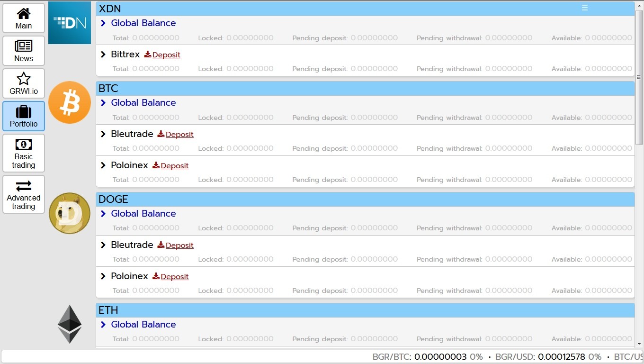Open the Main home page
This screenshot has height=364, width=644.
pyautogui.click(x=24, y=18)
